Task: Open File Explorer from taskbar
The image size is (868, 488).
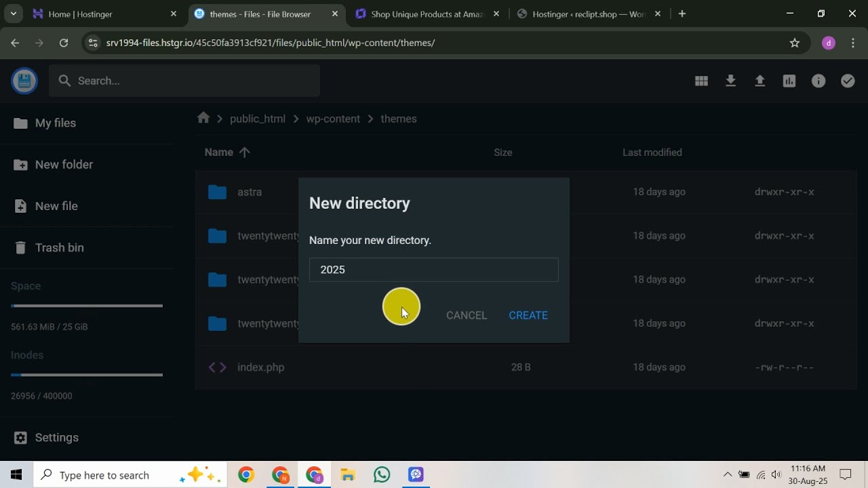Action: 348,475
